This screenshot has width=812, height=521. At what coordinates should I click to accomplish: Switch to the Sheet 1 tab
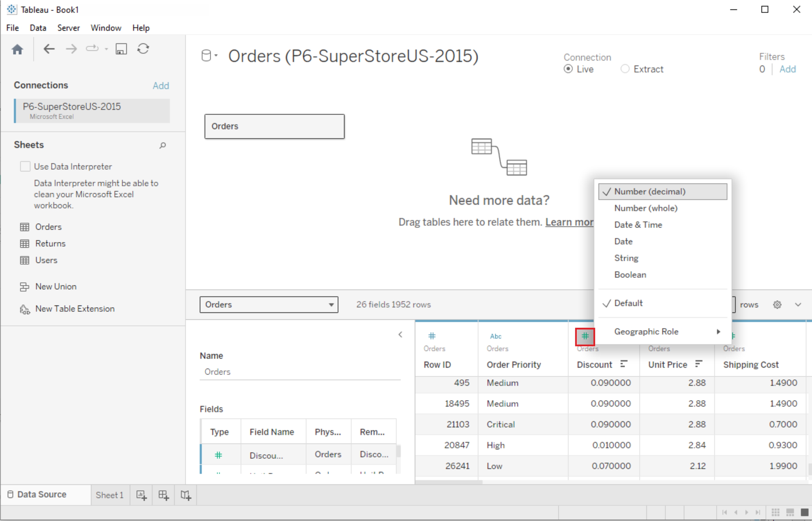click(x=110, y=495)
